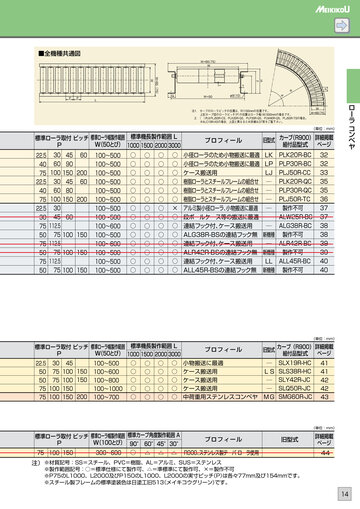
Task: Click the SLQ50R-JC model entry
Action: click(295, 388)
